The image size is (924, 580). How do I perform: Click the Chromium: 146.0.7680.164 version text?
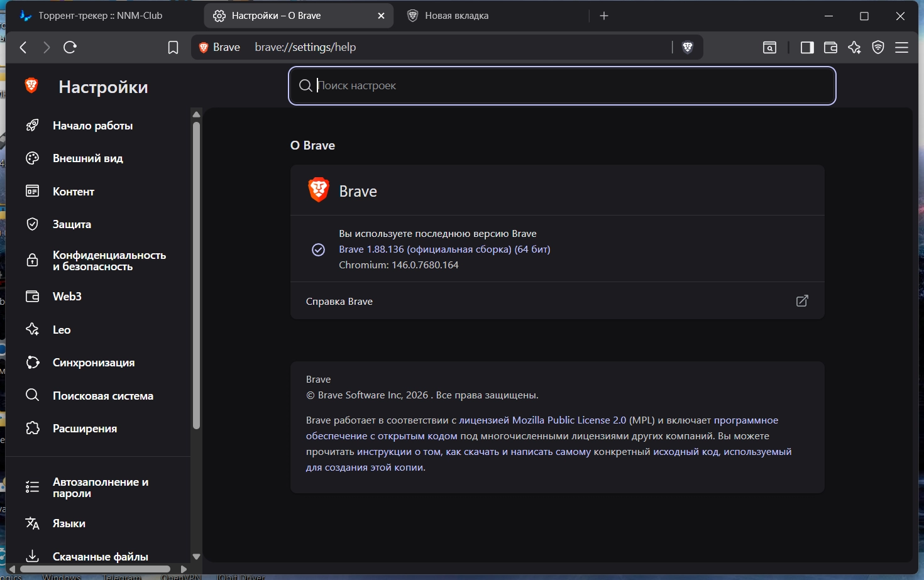pos(399,265)
